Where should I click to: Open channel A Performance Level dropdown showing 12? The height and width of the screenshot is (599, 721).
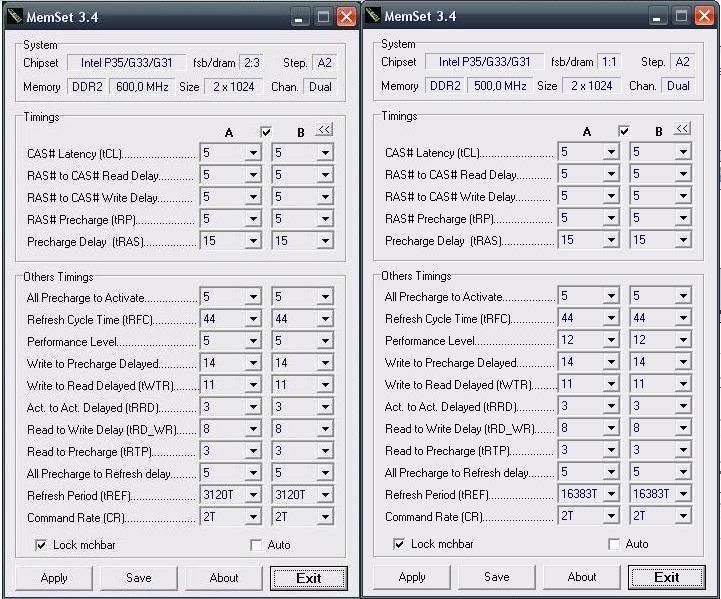tap(611, 341)
